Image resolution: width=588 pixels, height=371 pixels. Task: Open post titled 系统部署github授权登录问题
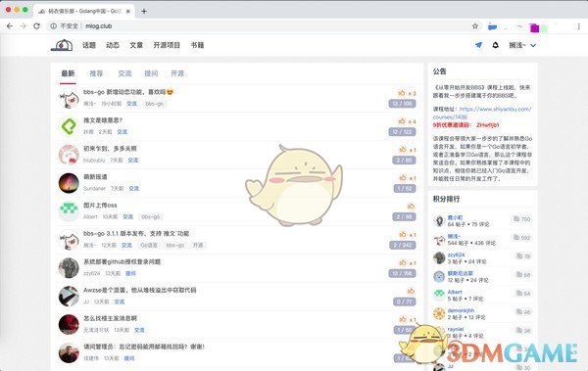pos(122,261)
